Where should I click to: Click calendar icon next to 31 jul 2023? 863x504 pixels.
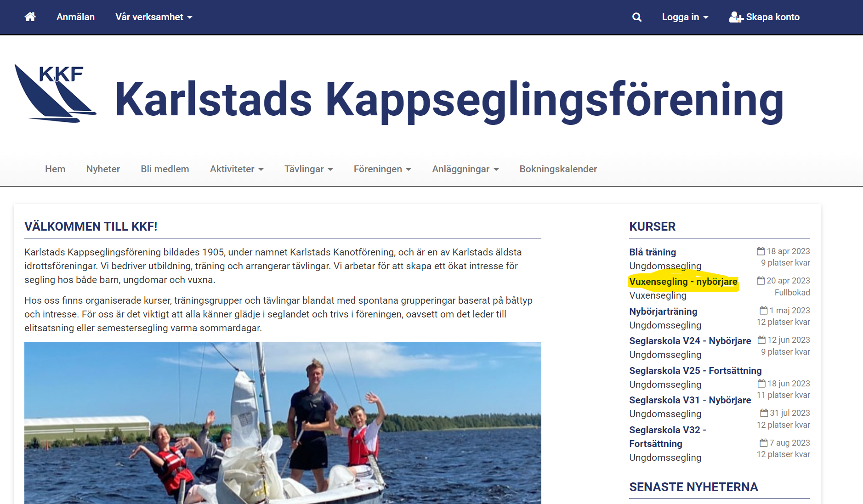[764, 413]
